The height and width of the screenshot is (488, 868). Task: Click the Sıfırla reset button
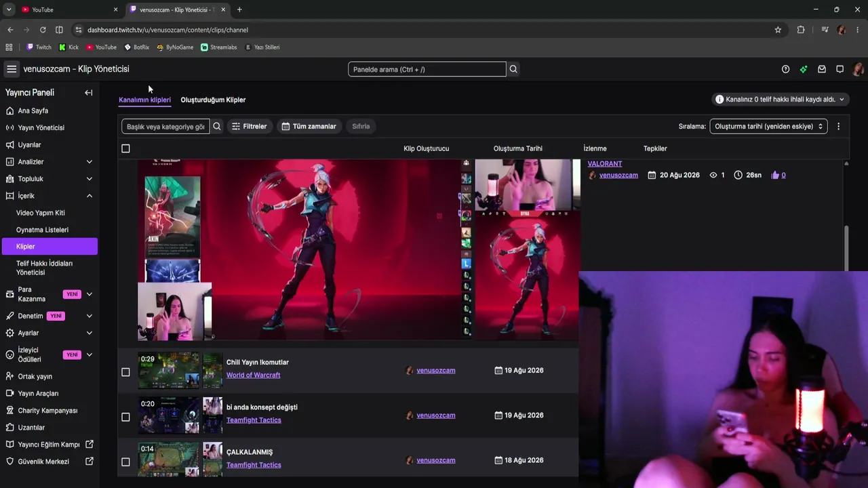pyautogui.click(x=361, y=126)
